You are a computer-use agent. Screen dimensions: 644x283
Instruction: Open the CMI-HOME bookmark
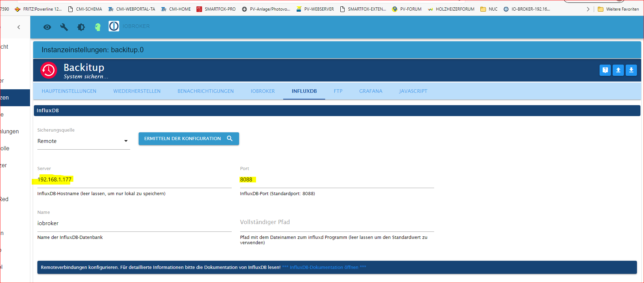tap(176, 9)
